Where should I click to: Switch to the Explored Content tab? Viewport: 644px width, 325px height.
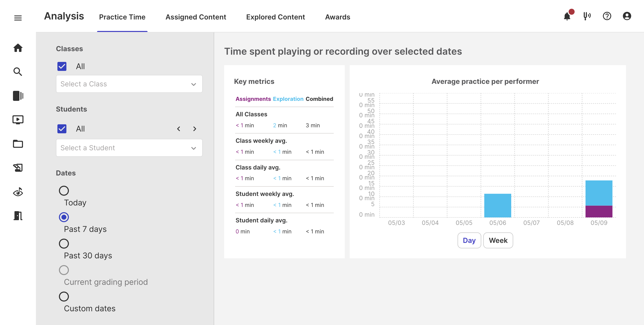pyautogui.click(x=276, y=17)
